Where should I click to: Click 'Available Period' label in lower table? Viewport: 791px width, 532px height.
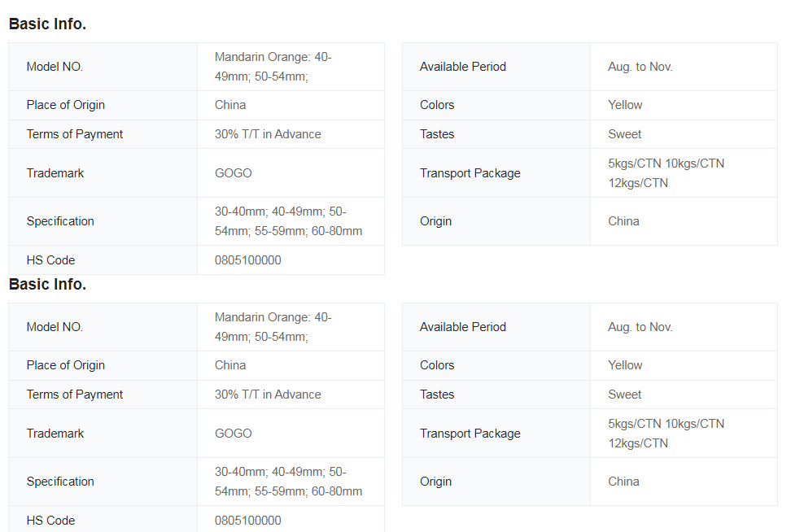[462, 327]
